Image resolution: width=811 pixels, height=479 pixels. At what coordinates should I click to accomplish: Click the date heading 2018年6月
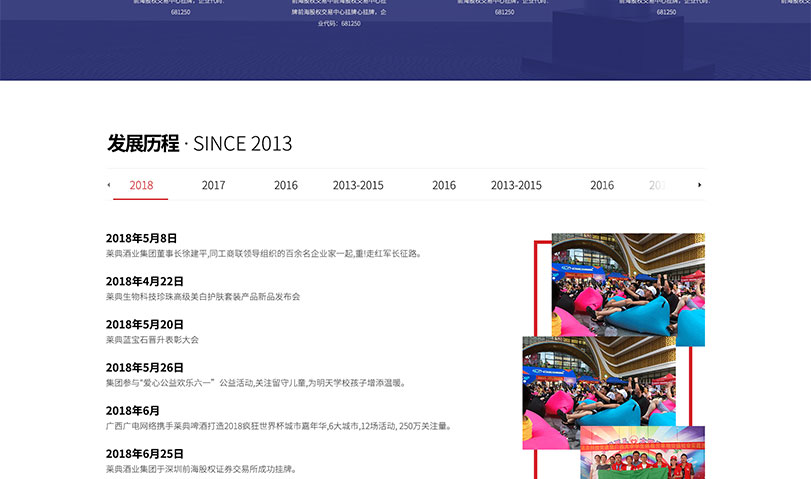[x=132, y=411]
